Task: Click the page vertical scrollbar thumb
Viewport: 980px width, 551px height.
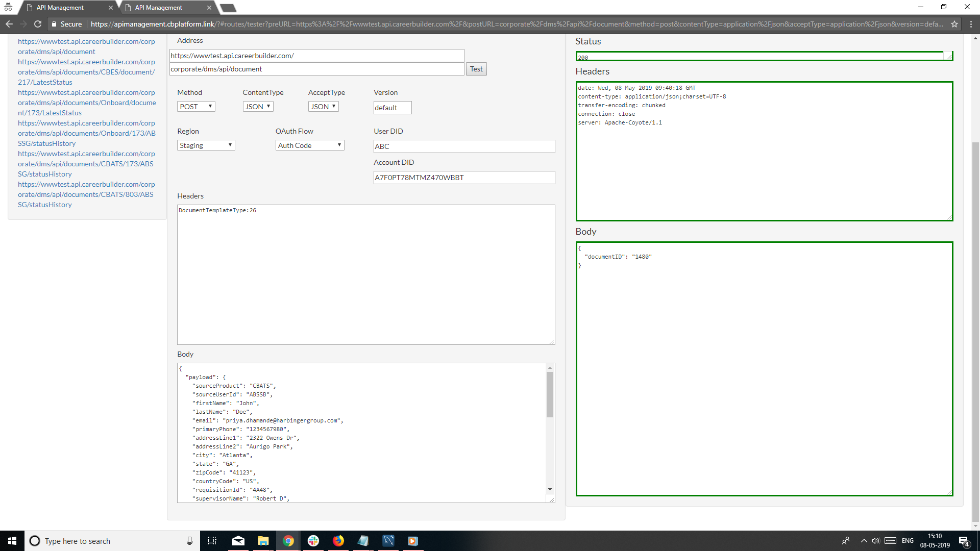Action: coord(975,332)
